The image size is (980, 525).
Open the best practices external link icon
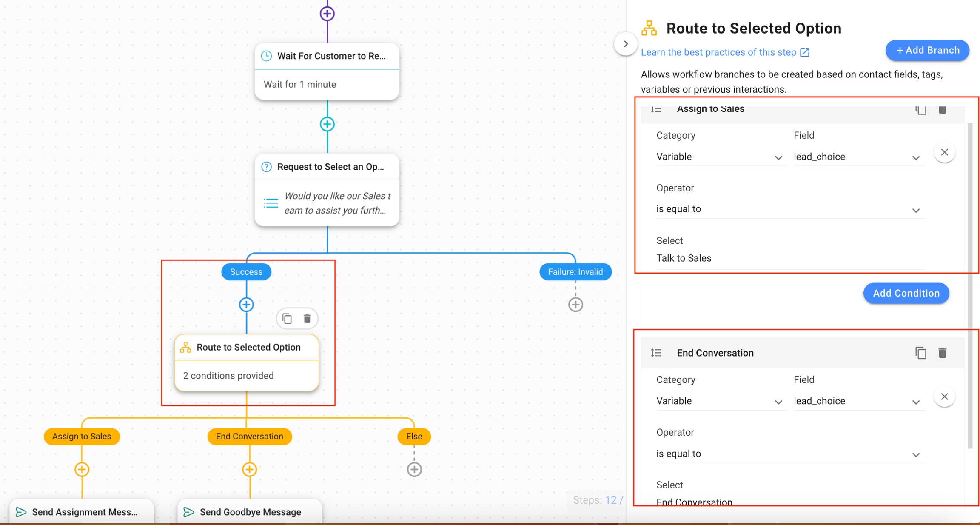(805, 52)
